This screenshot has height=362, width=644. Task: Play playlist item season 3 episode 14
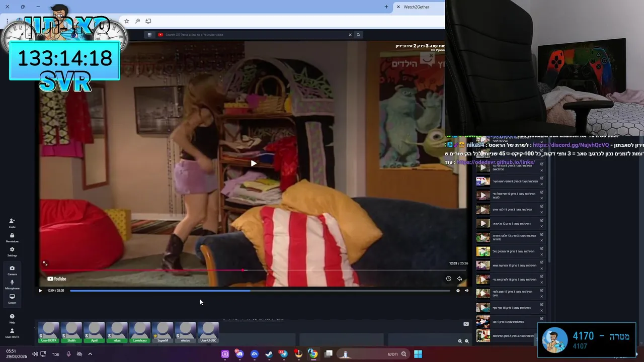[x=483, y=251]
